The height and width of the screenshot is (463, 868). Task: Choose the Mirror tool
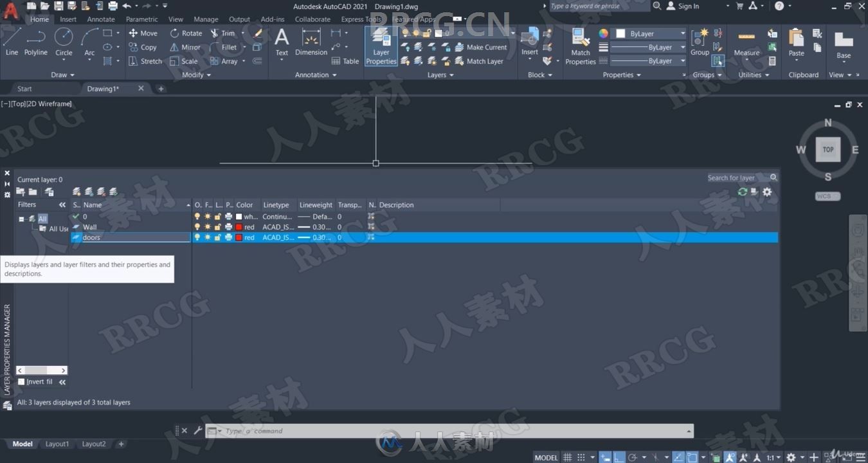point(185,48)
